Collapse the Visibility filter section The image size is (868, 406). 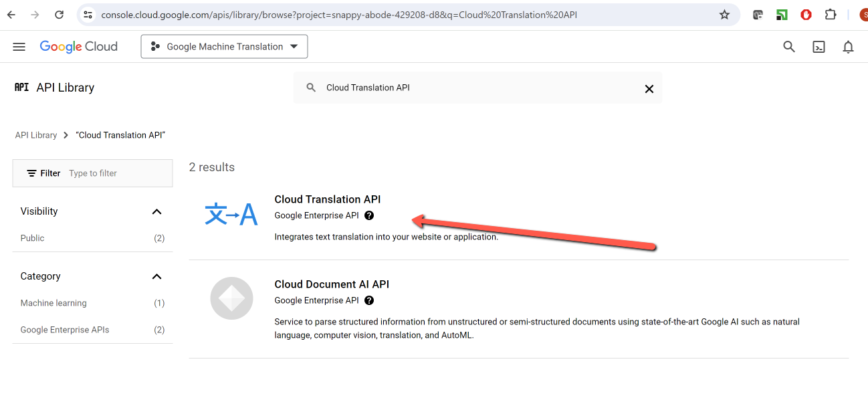tap(156, 211)
